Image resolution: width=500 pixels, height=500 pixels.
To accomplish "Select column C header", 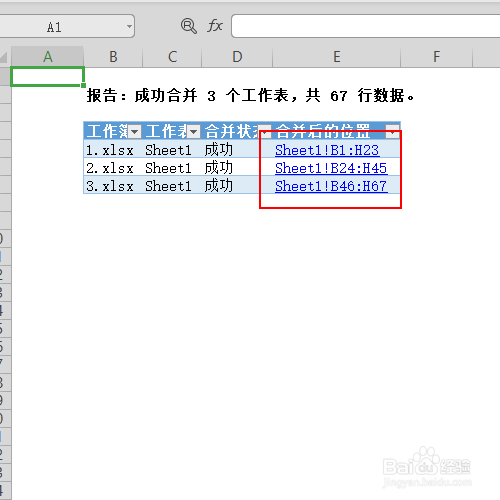I will tap(172, 57).
